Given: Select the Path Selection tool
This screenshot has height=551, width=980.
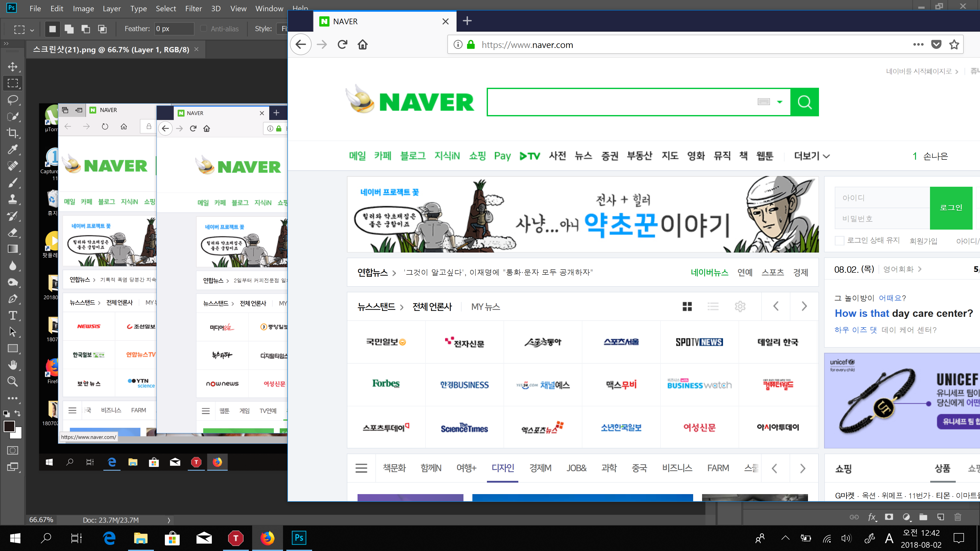Looking at the screenshot, I should click(x=13, y=332).
